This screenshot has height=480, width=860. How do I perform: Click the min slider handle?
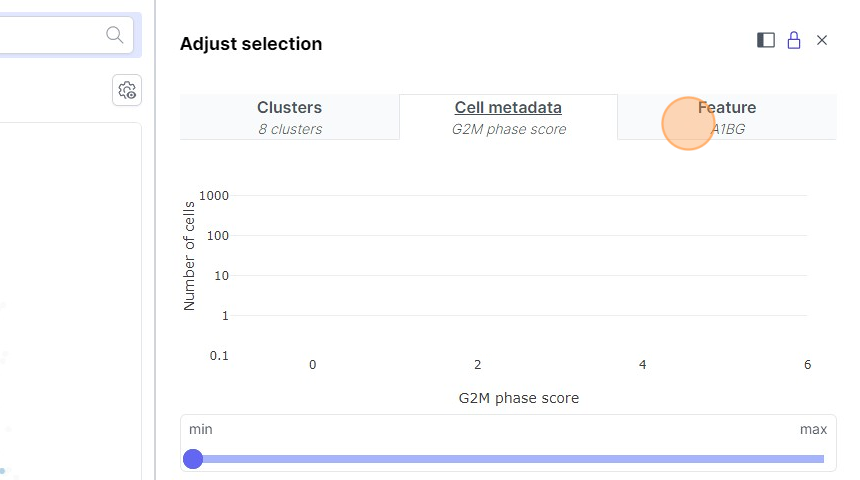coord(193,459)
